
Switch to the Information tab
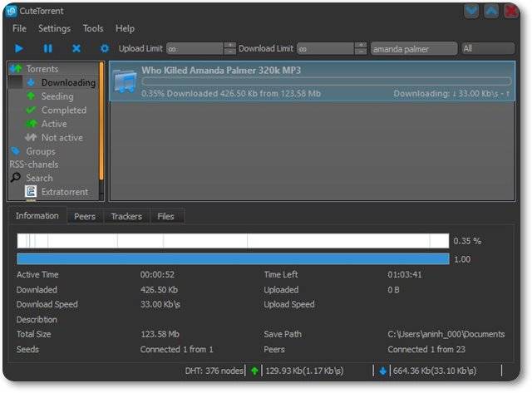[x=37, y=216]
